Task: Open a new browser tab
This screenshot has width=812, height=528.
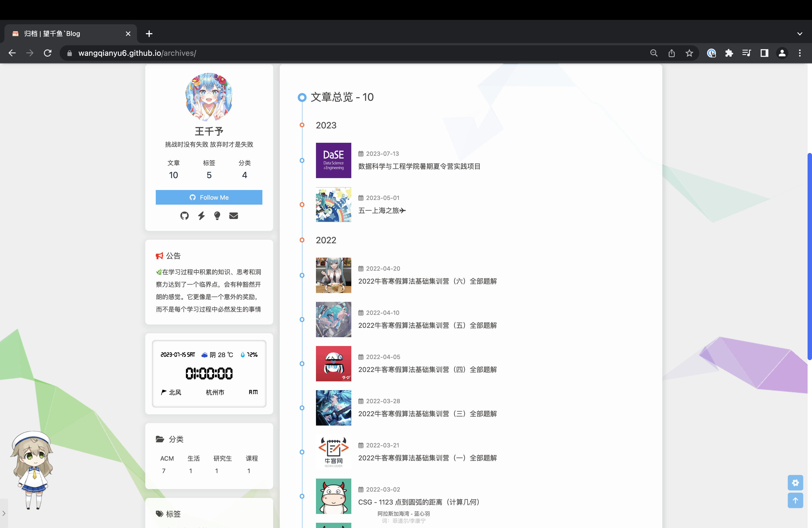Action: click(149, 34)
